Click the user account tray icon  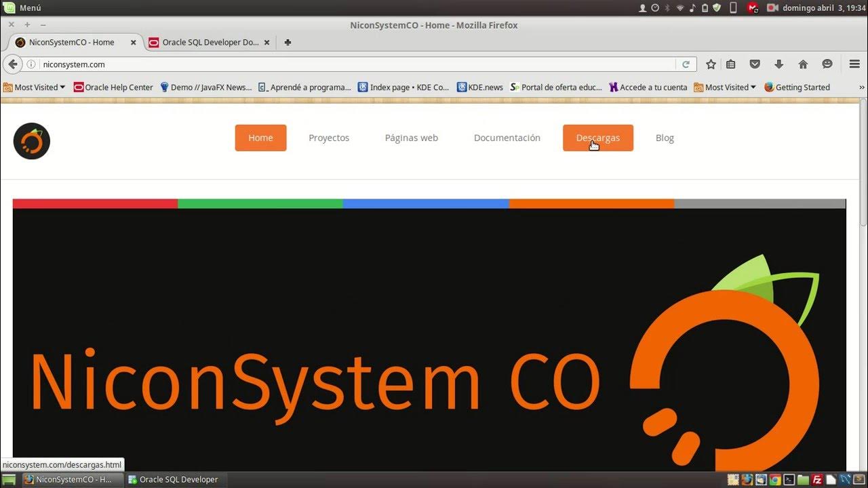tap(643, 8)
